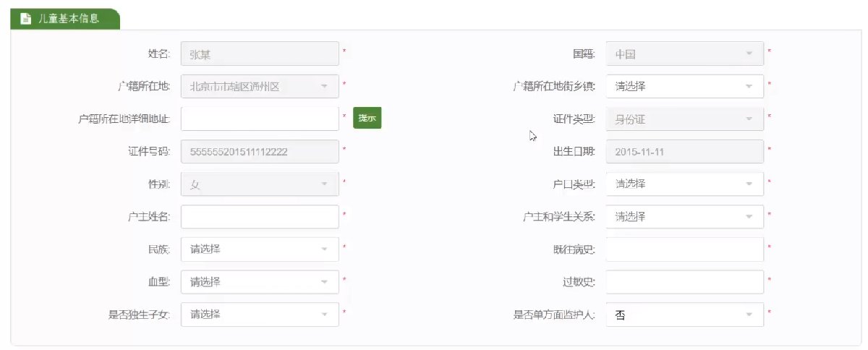Screen dimensions: 868x350
Task: Click the 过敏史 input field
Action: [x=684, y=282]
